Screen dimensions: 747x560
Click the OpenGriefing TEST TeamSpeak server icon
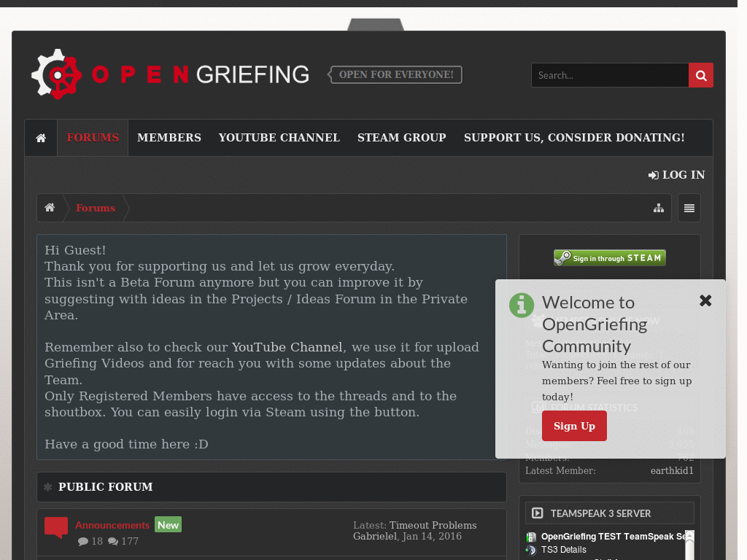531,537
